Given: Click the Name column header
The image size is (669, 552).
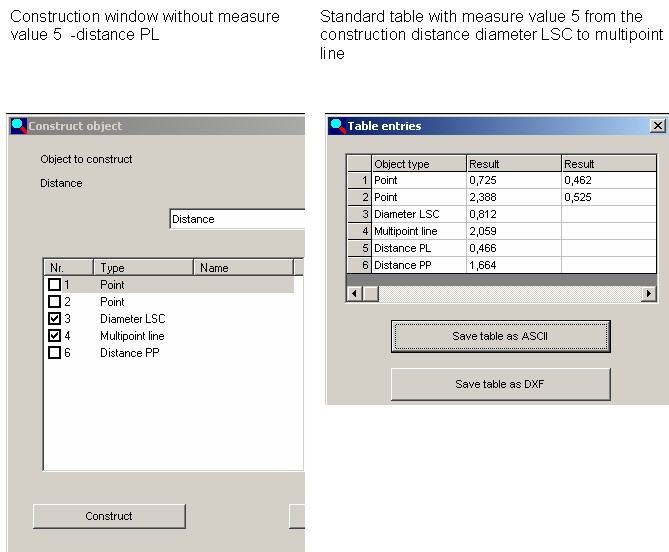Looking at the screenshot, I should (244, 268).
